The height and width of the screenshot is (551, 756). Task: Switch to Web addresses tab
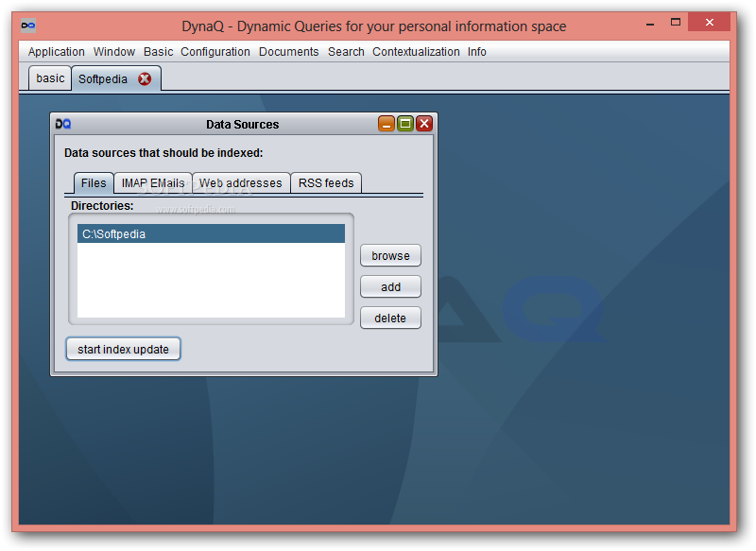click(241, 183)
